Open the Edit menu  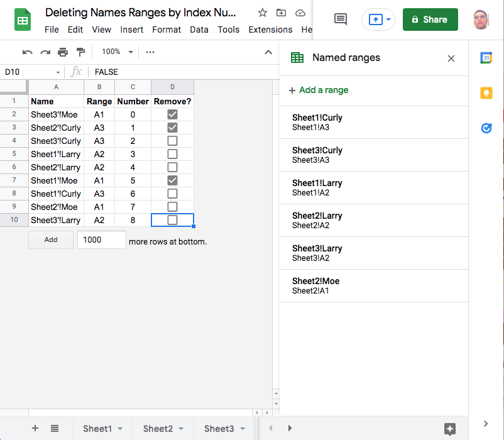click(x=75, y=30)
